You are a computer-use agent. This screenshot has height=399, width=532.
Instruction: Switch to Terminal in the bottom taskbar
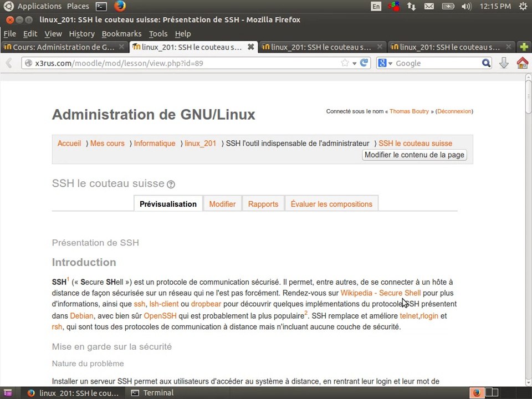[153, 393]
